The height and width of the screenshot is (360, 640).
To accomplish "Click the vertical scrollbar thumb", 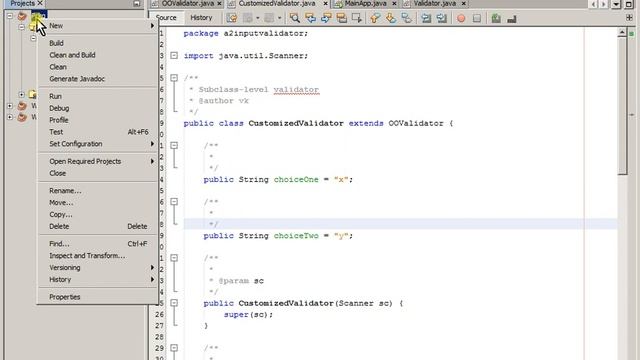I will pos(622,106).
